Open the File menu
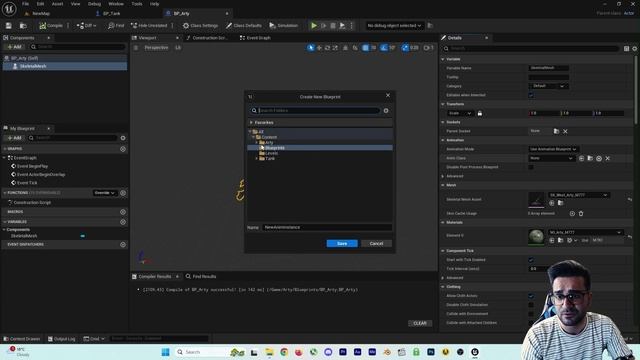Image resolution: width=640 pixels, height=360 pixels. coord(25,4)
